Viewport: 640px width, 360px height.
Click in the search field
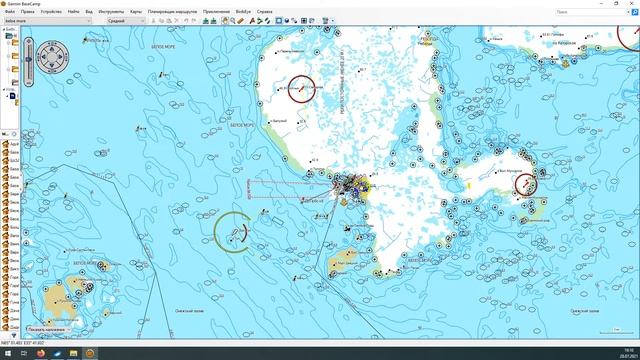(591, 12)
